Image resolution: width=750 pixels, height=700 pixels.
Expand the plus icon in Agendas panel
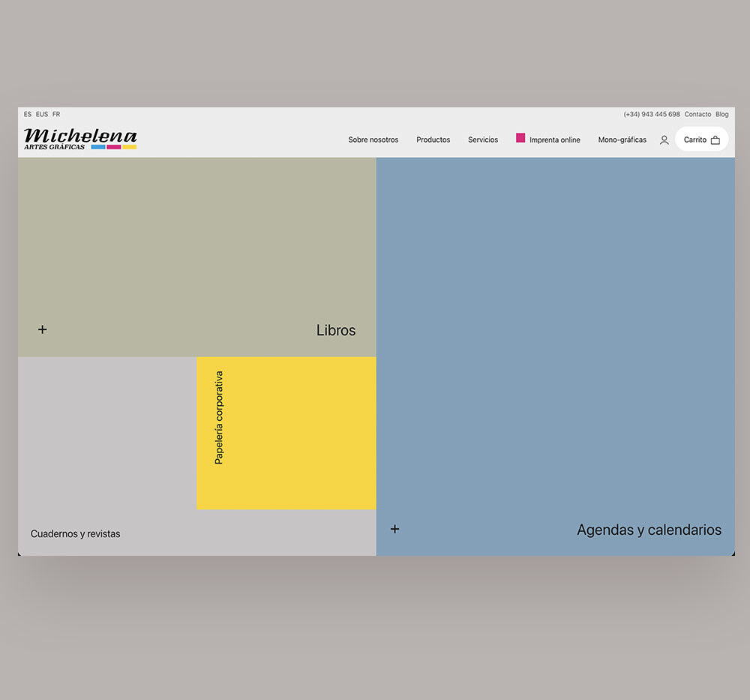tap(394, 529)
